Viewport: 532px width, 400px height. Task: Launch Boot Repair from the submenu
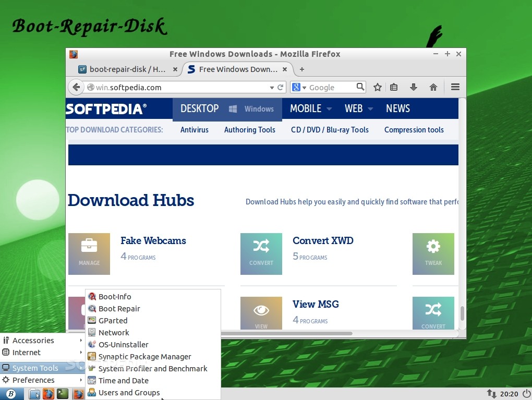153,308
